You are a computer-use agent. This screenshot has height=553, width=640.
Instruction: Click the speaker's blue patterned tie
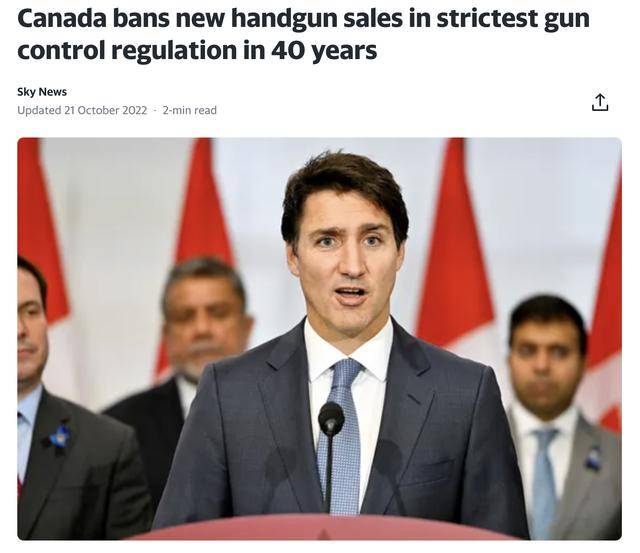342,437
